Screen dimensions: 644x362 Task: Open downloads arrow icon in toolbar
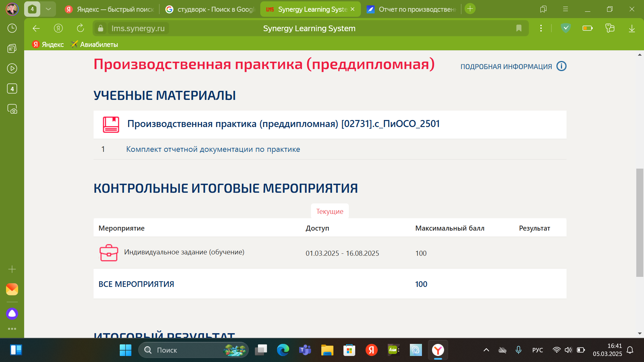coord(632,28)
